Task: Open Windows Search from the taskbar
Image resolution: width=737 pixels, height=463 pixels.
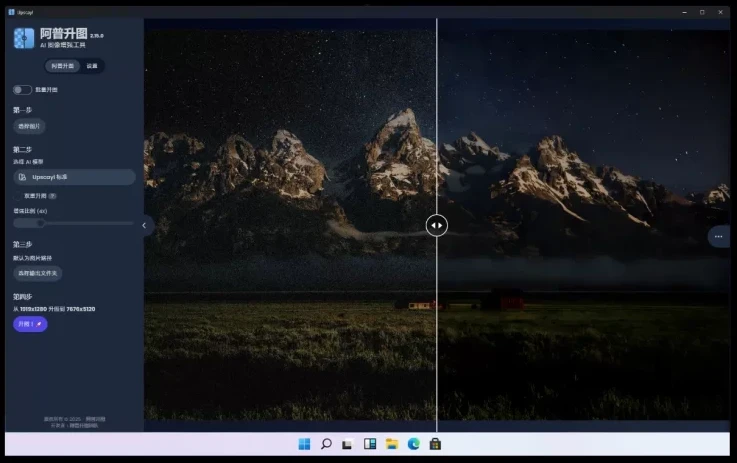Action: coord(326,444)
